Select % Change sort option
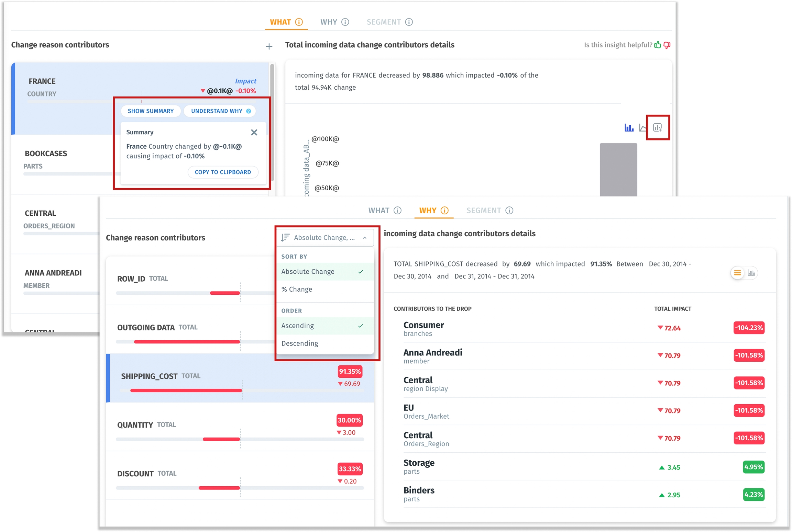Screen dimensions: 792x532 point(297,290)
